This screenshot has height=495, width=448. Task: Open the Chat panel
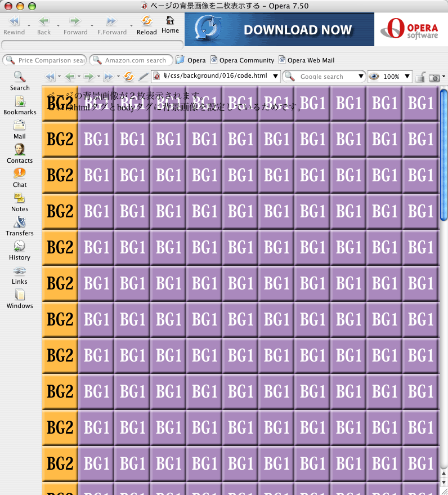20,177
